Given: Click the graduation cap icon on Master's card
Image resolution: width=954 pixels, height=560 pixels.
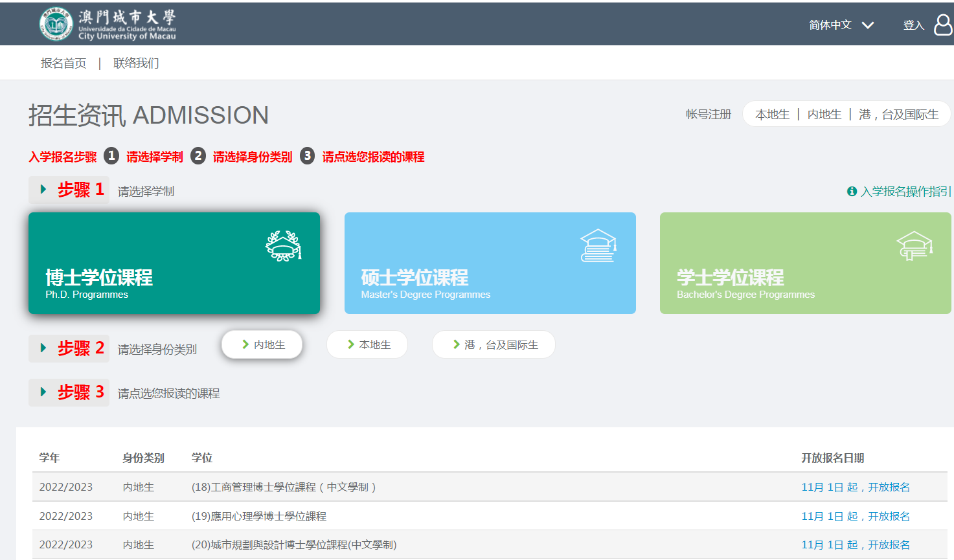Looking at the screenshot, I should (598, 246).
